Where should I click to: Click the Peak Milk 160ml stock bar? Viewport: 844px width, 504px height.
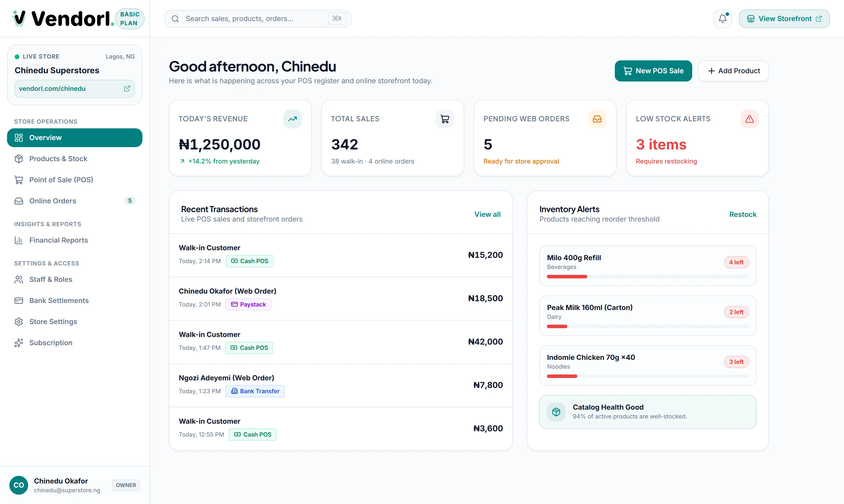[x=648, y=326]
